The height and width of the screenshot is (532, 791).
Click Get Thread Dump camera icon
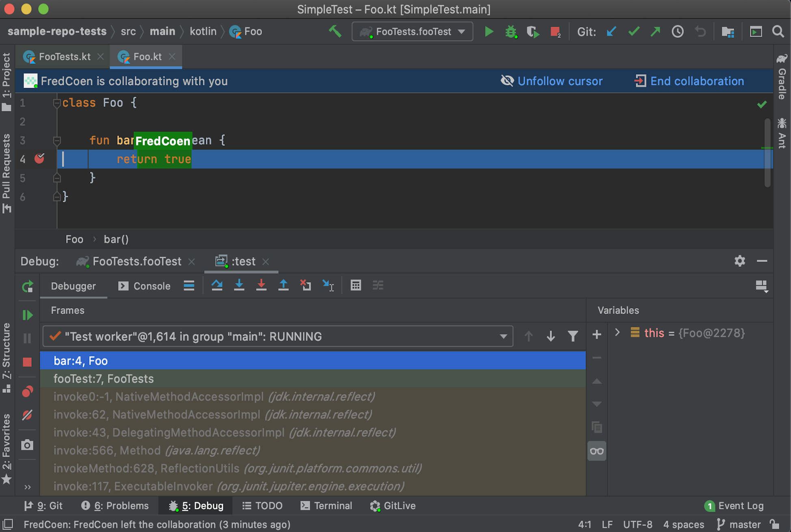[x=27, y=445]
